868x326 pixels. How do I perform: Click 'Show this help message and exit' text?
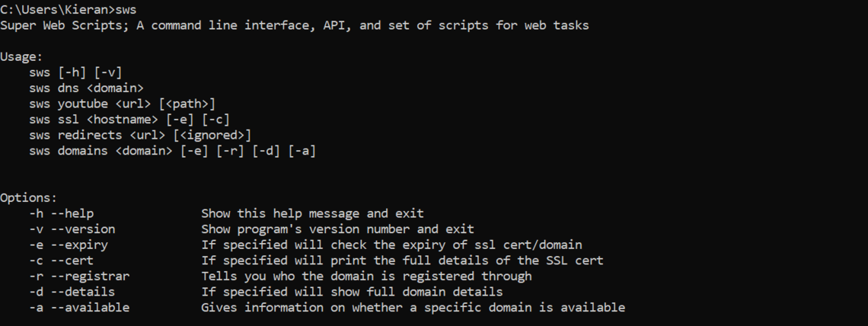point(312,213)
